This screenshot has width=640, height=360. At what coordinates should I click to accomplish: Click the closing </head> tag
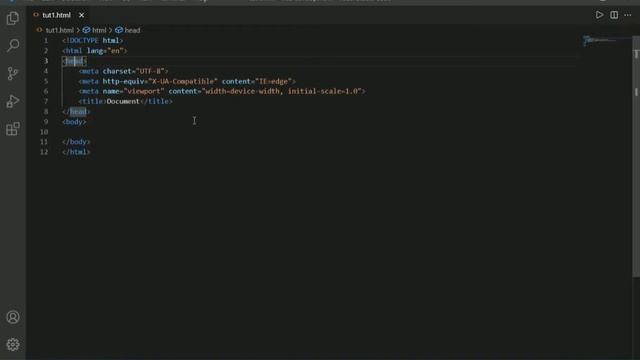(76, 111)
